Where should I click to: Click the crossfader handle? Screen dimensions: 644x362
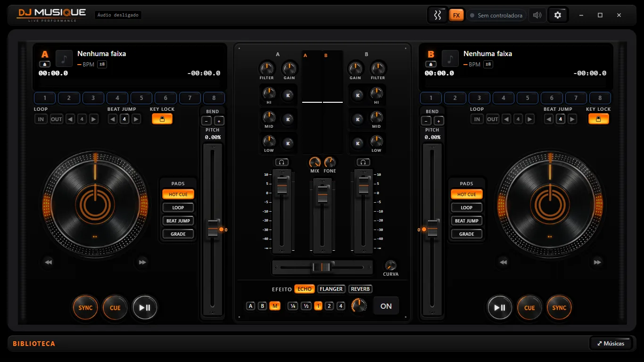[x=322, y=267]
